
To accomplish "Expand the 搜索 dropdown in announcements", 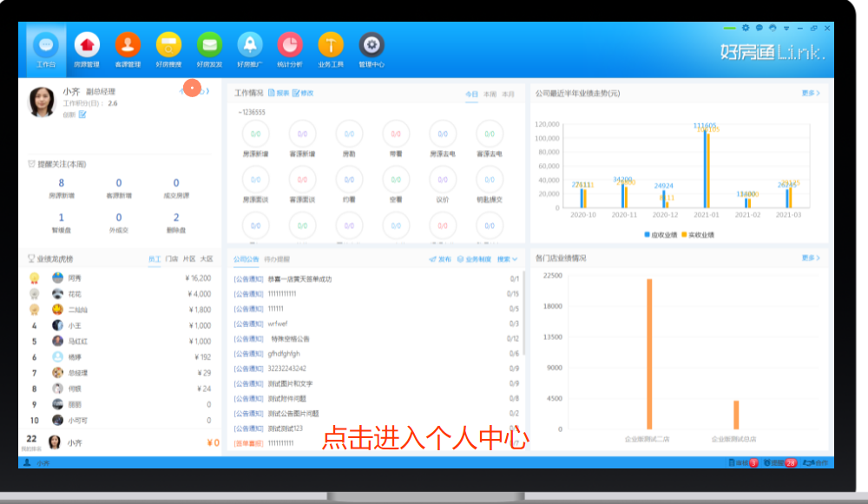I will (x=507, y=259).
